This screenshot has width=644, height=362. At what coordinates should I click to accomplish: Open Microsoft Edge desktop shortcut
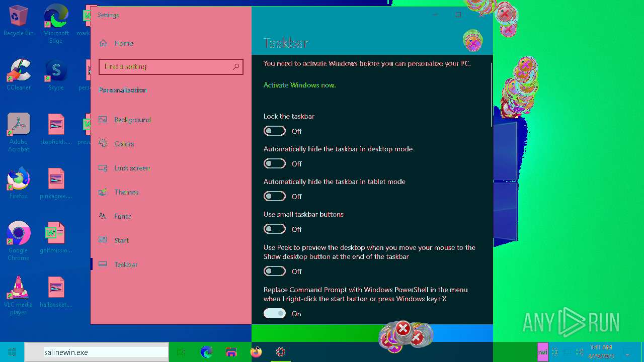[x=56, y=24]
